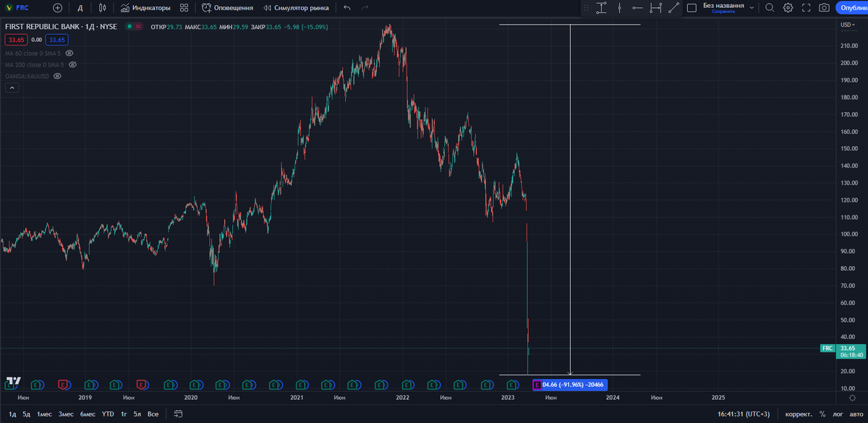Viewport: 868px width, 423px height.
Task: Add a symbol to compare with plus icon
Action: tap(58, 8)
